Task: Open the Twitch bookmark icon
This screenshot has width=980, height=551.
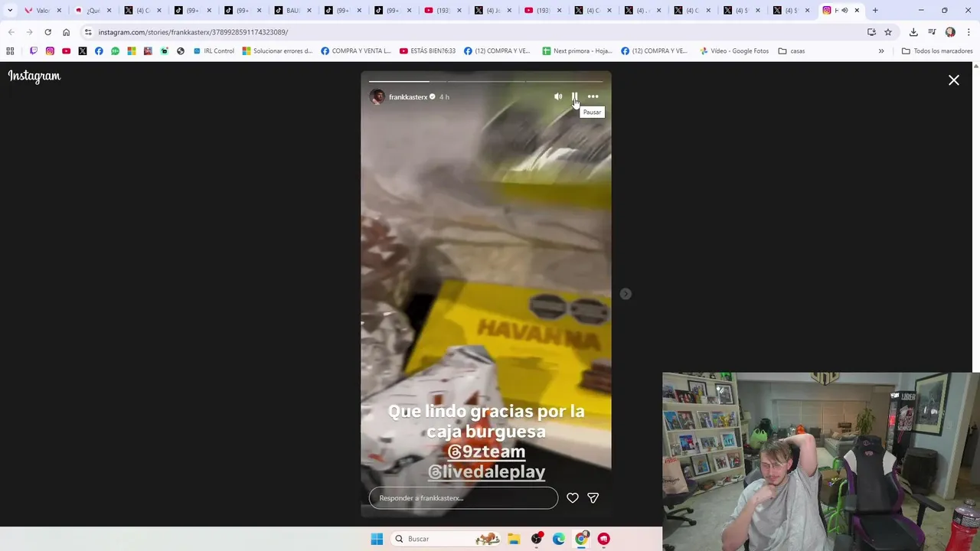Action: point(34,51)
